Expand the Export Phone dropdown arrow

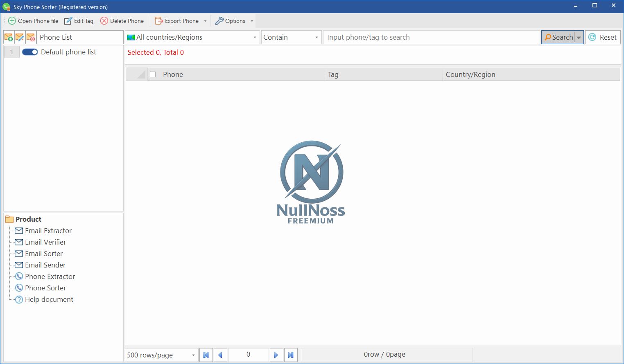pos(205,21)
